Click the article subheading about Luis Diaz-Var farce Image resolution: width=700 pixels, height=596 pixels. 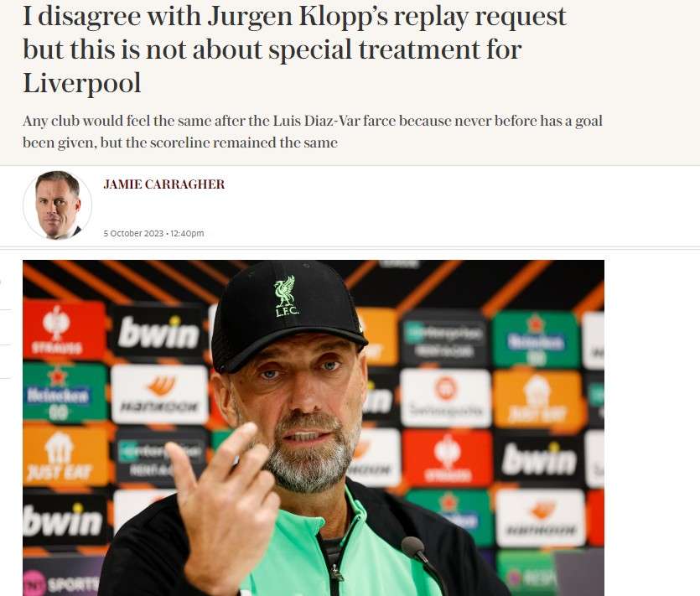(x=313, y=132)
